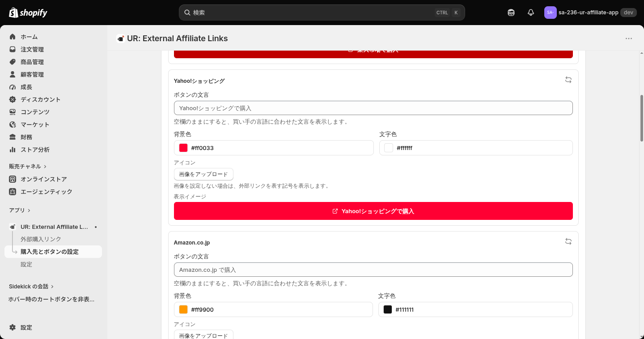The image size is (644, 339).
Task: Expand the Sidekick の会話 section
Action: coord(31,286)
